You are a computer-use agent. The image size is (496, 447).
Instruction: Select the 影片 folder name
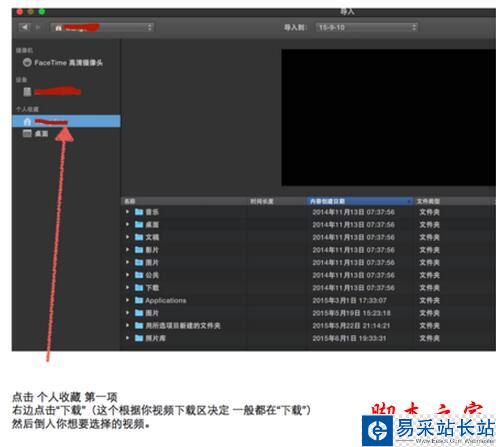pyautogui.click(x=152, y=250)
